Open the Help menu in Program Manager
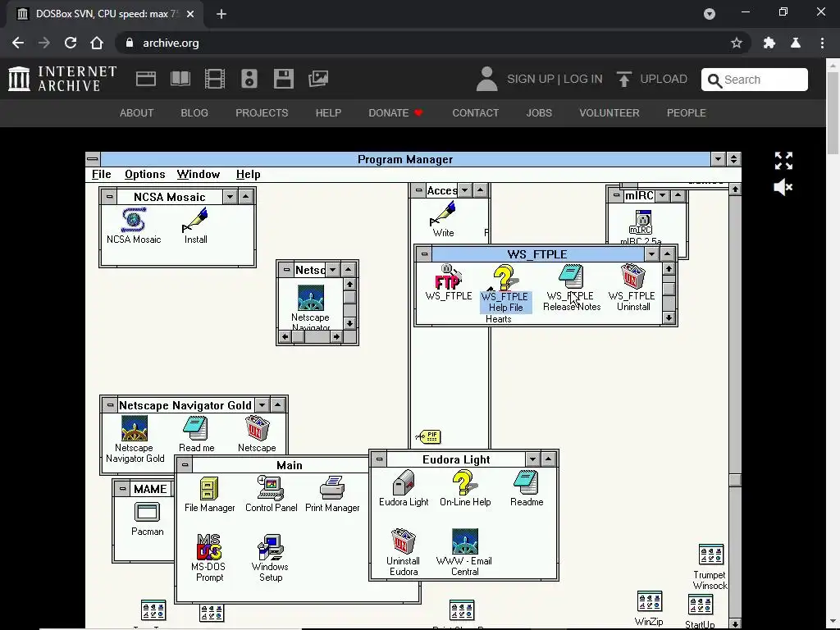840x630 pixels. pyautogui.click(x=248, y=174)
